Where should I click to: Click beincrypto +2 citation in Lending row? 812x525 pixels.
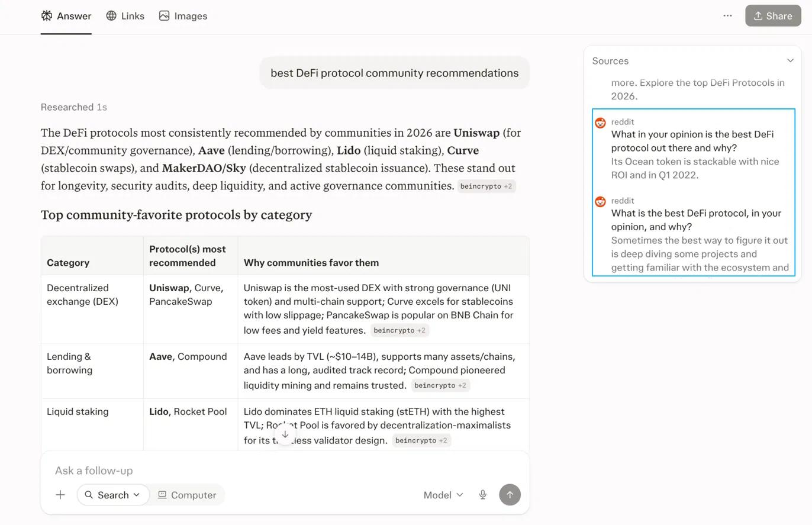point(440,386)
